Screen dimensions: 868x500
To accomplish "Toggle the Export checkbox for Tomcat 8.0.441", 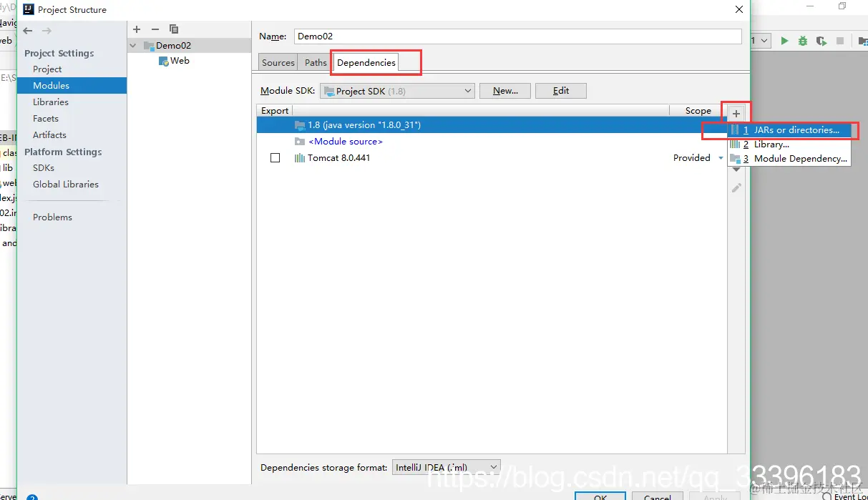I will coord(275,158).
